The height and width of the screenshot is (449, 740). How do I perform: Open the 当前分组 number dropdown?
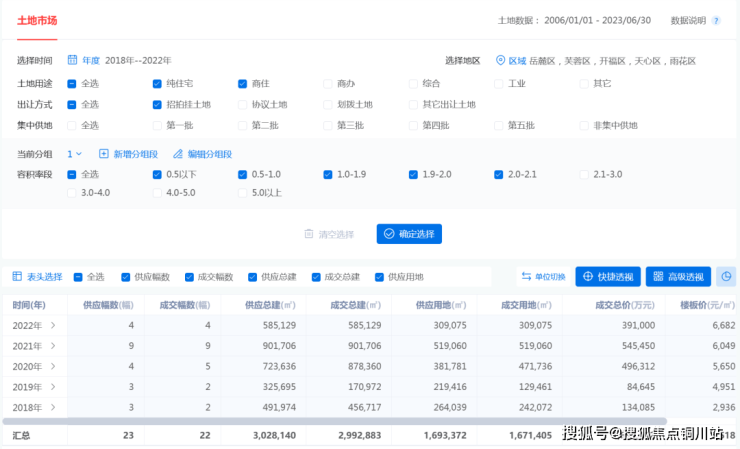(75, 154)
